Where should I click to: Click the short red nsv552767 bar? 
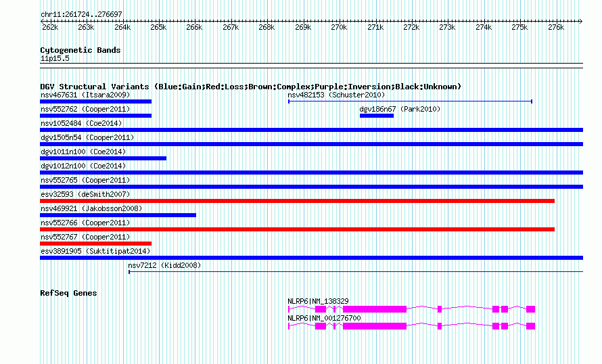[95, 244]
